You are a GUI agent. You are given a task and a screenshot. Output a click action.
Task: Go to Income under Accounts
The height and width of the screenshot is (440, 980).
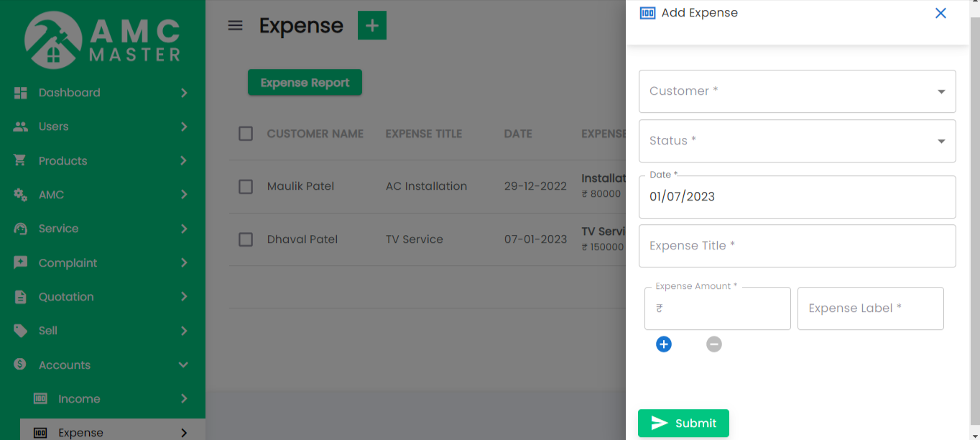79,398
